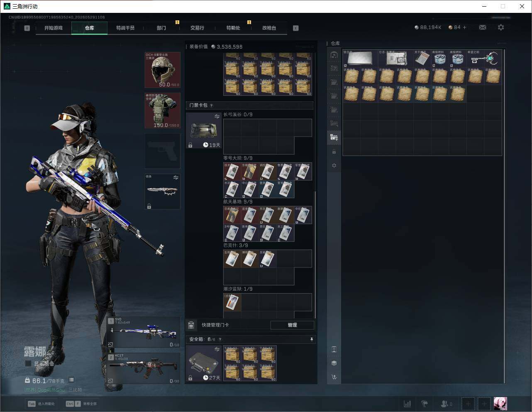This screenshot has height=412, width=532.
Task: Click the warehouse operator card icon
Action: [x=334, y=349]
